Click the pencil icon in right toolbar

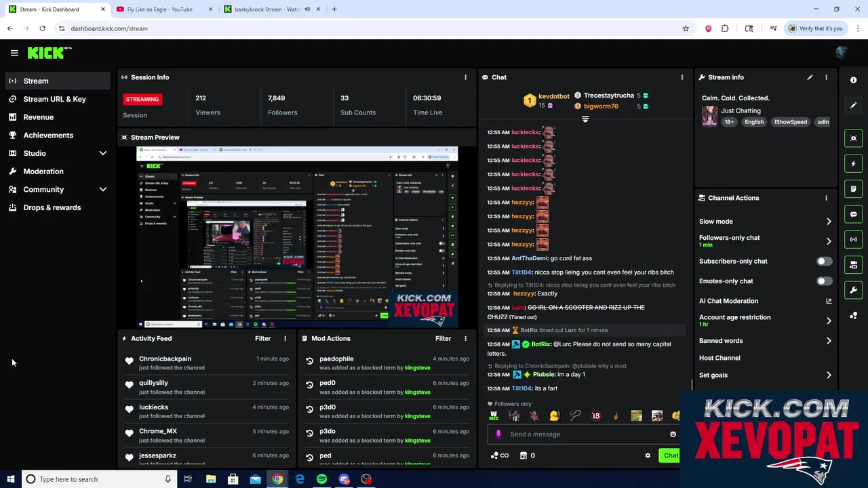853,106
